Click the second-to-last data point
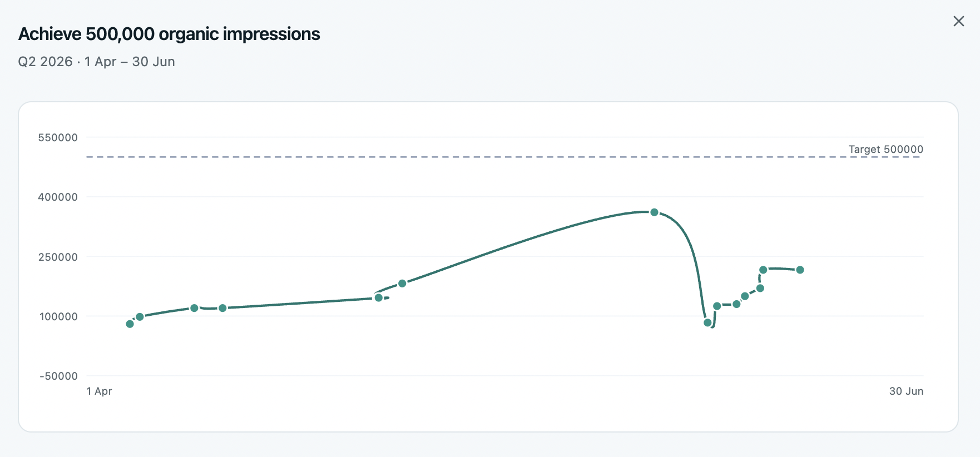 [763, 270]
